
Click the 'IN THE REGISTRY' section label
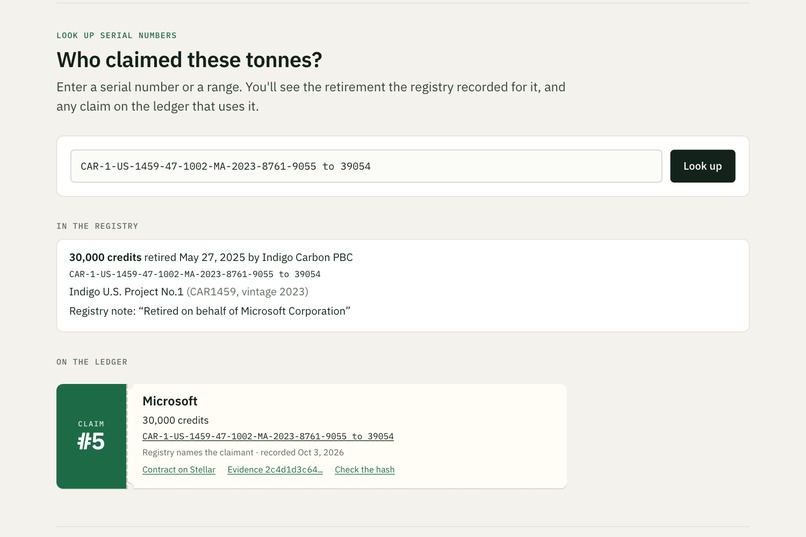tap(97, 226)
